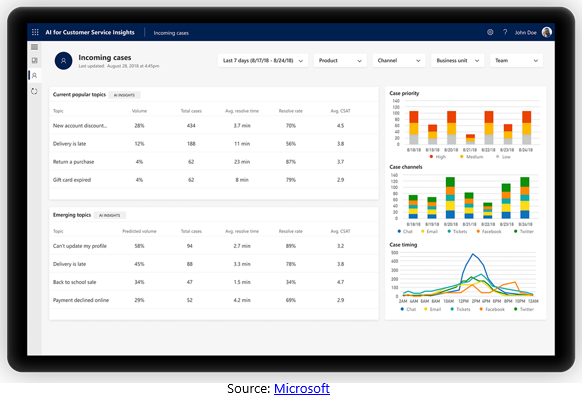Image resolution: width=582 pixels, height=397 pixels.
Task: Click the help question mark icon
Action: [x=505, y=32]
